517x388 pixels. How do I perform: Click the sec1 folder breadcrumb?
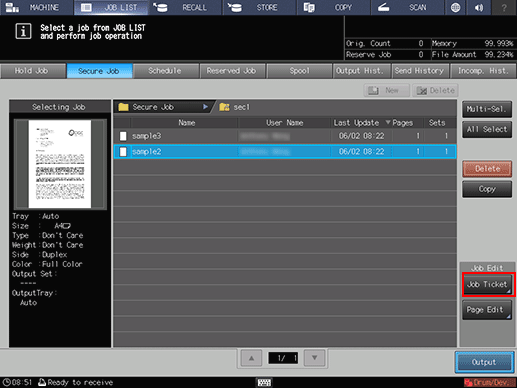(234, 107)
